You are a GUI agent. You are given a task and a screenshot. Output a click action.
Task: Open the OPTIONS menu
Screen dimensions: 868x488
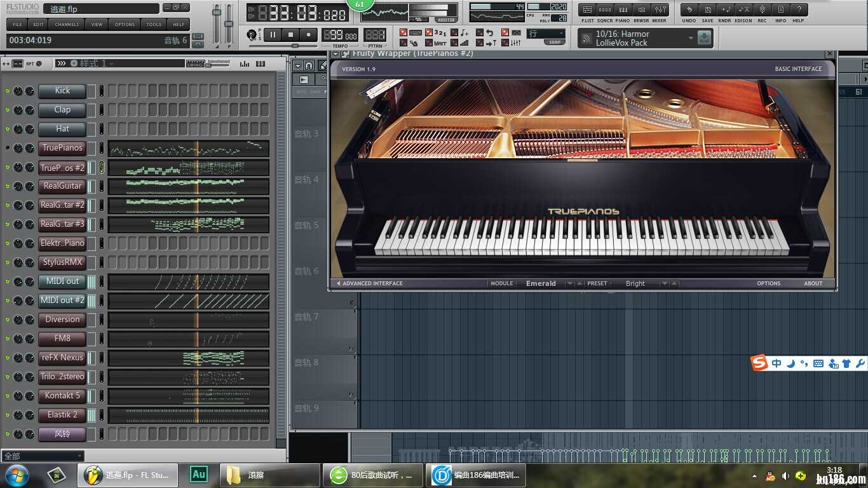click(125, 24)
